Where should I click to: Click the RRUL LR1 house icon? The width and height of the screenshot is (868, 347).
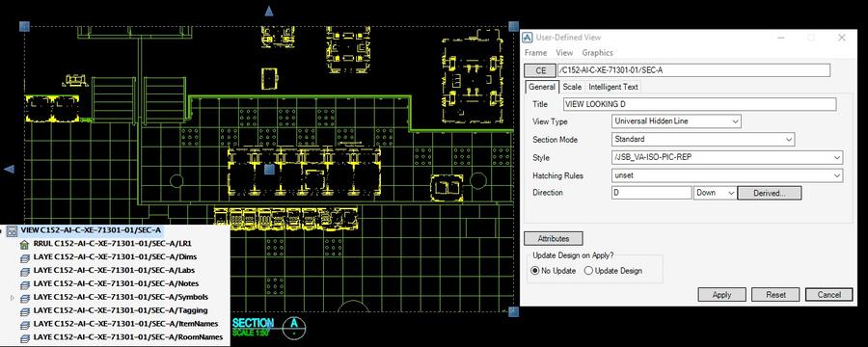[24, 244]
